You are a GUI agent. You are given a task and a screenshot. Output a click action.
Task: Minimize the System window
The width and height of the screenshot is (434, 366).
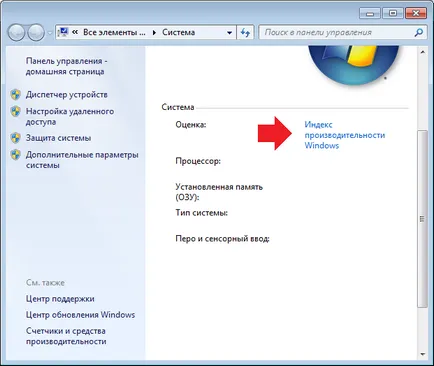[x=370, y=14]
